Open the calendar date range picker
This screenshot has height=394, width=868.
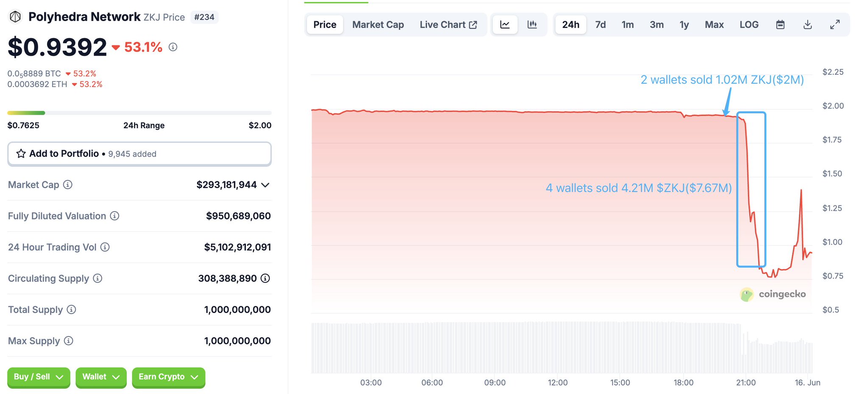(780, 25)
